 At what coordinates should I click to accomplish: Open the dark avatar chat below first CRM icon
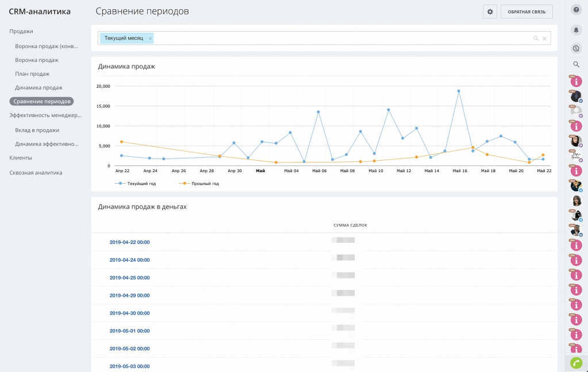click(576, 96)
